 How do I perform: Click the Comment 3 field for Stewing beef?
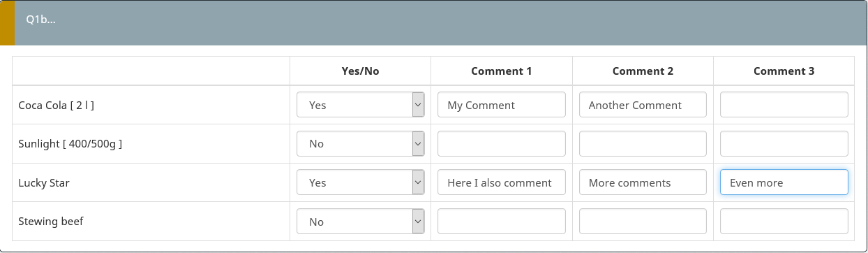click(x=784, y=222)
